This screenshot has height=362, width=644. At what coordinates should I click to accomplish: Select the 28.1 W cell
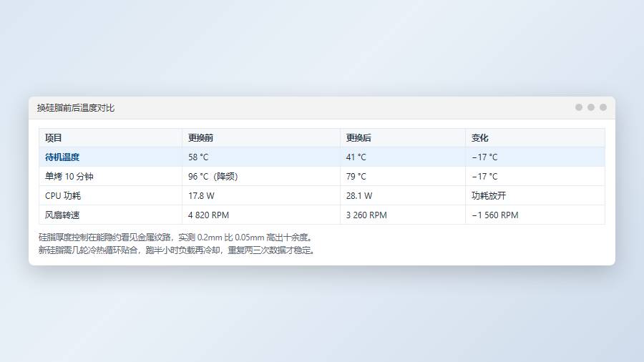(402, 196)
